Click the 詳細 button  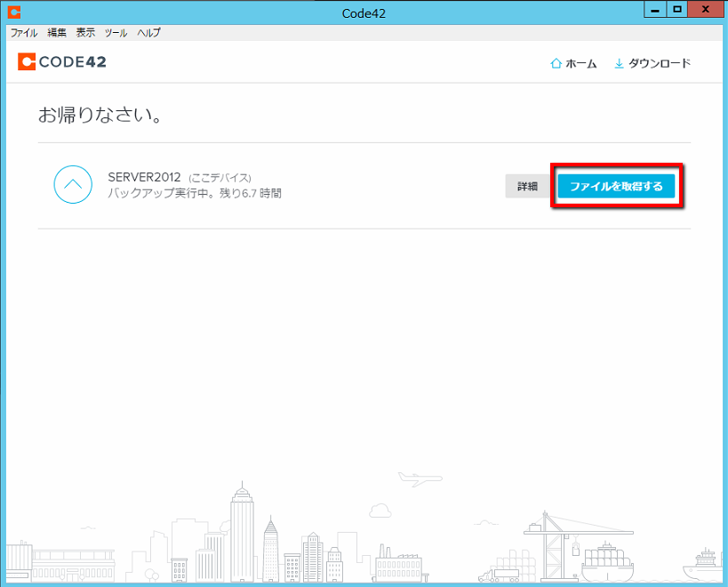[x=527, y=186]
